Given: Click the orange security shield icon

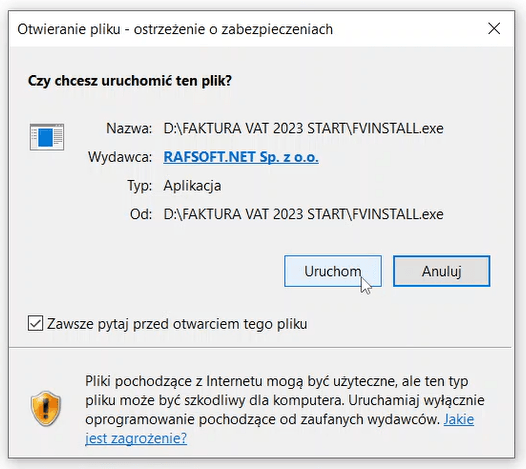Looking at the screenshot, I should 46,408.
